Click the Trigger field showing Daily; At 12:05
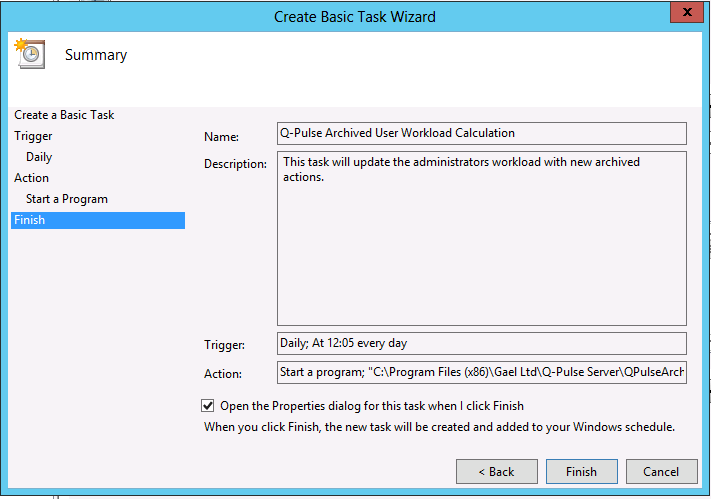 click(482, 343)
